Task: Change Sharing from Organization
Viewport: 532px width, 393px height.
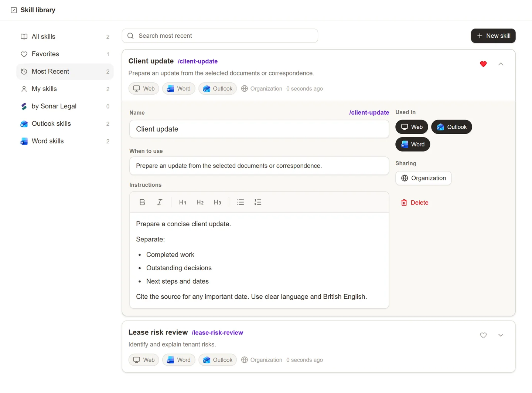Action: pos(423,178)
